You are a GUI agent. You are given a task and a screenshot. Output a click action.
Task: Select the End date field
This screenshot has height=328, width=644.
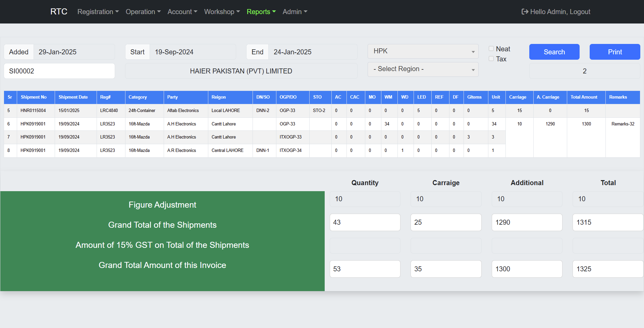tap(312, 52)
